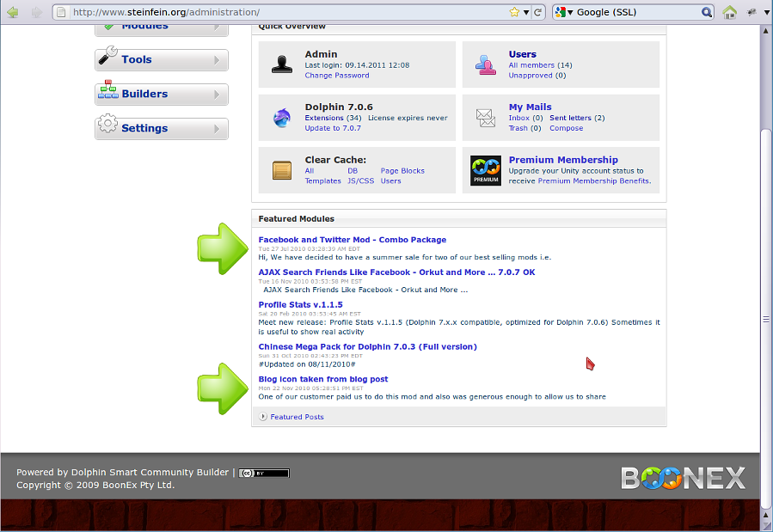Open the Tools menu item
This screenshot has width=773, height=532.
(x=162, y=59)
